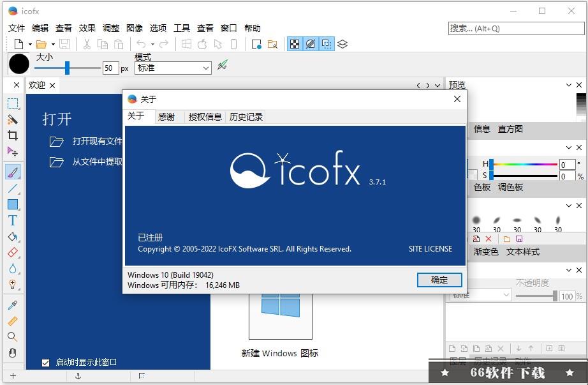Image resolution: width=588 pixels, height=385 pixels.
Task: Open the 图像 menu
Action: tap(135, 28)
